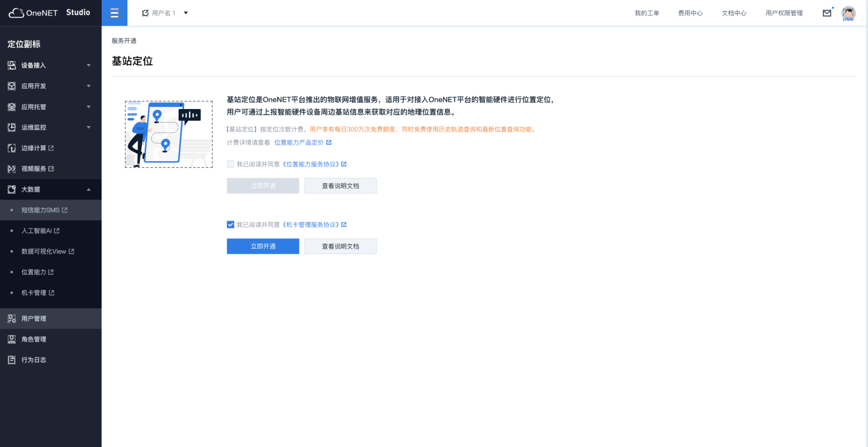Open 角色管理 in the sidebar

pyautogui.click(x=51, y=339)
